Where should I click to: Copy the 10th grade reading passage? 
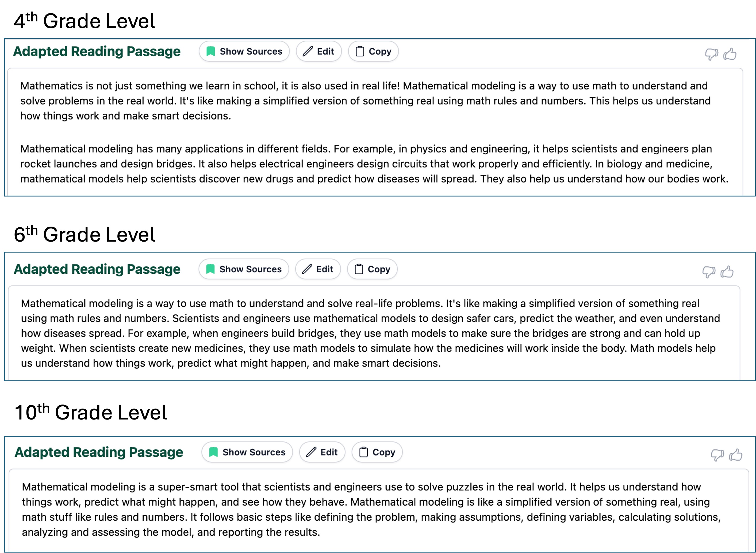377,452
